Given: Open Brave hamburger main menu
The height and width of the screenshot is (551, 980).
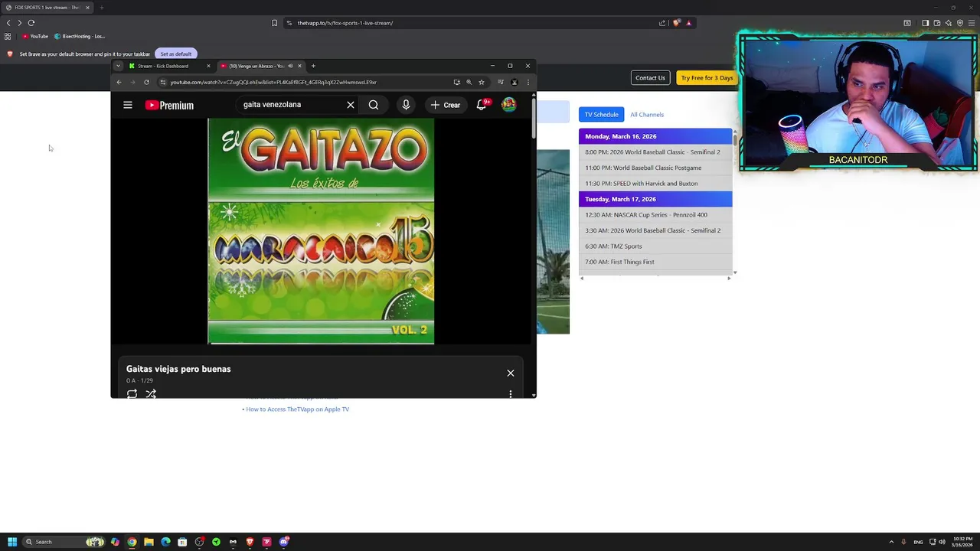Looking at the screenshot, I should coord(972,23).
